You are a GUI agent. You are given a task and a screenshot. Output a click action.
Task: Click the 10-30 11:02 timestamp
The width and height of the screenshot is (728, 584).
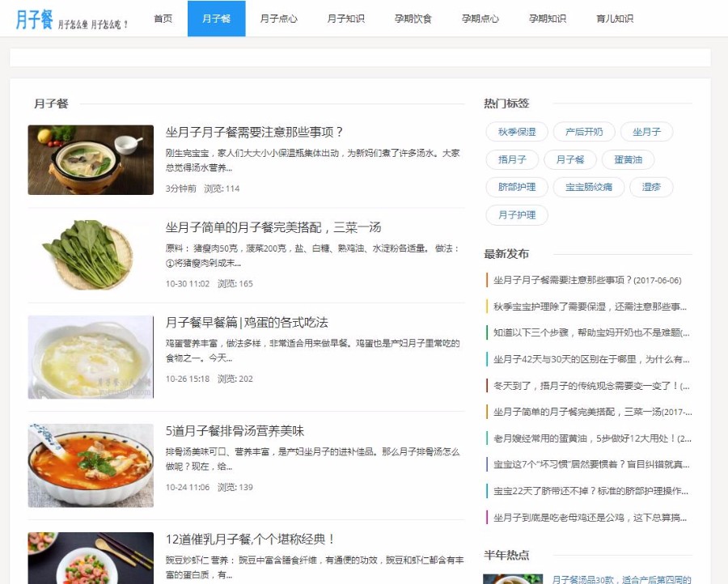[x=188, y=284]
